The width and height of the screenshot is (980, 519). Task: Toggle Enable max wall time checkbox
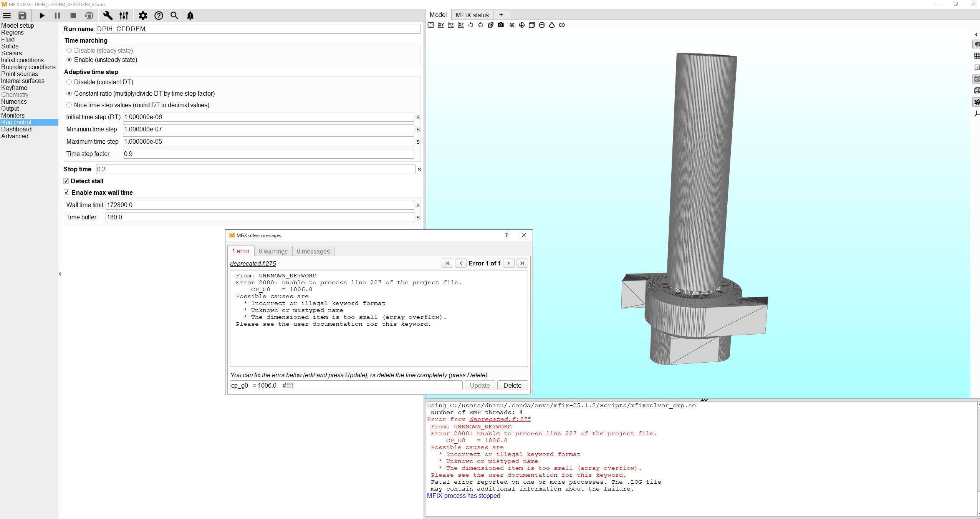click(66, 192)
